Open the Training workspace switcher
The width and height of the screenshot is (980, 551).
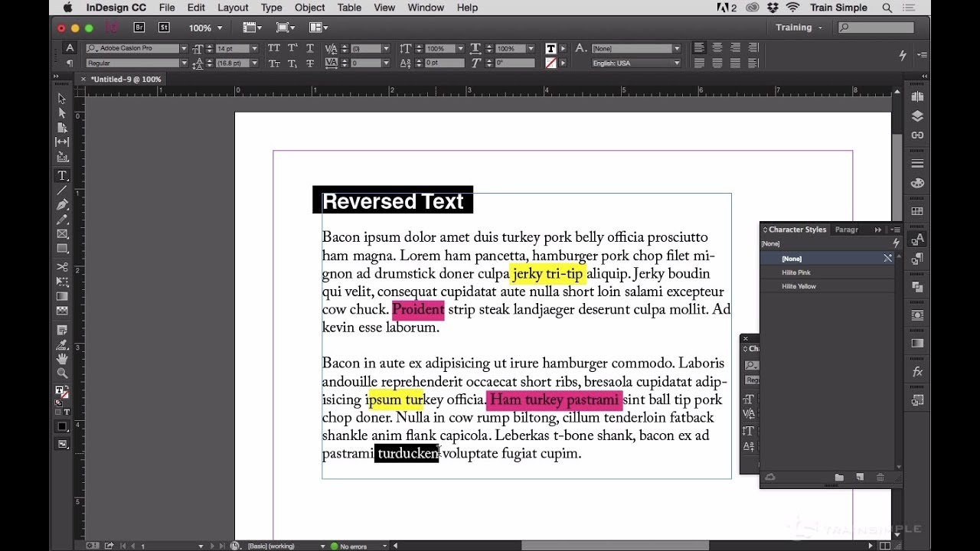tap(799, 28)
